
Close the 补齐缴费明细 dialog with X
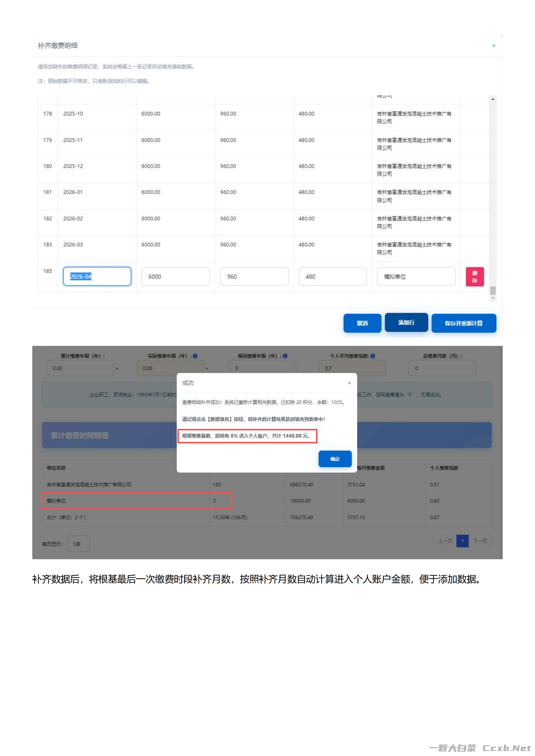pyautogui.click(x=494, y=46)
